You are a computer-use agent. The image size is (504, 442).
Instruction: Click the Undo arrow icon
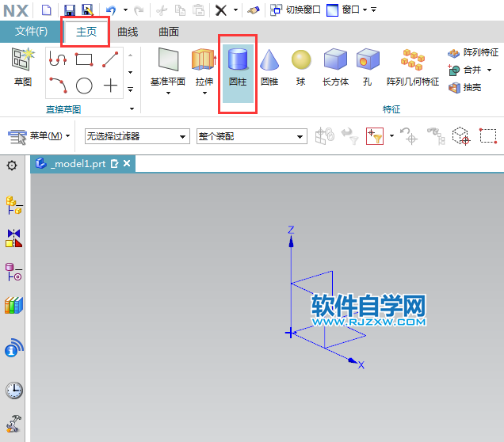pyautogui.click(x=111, y=10)
